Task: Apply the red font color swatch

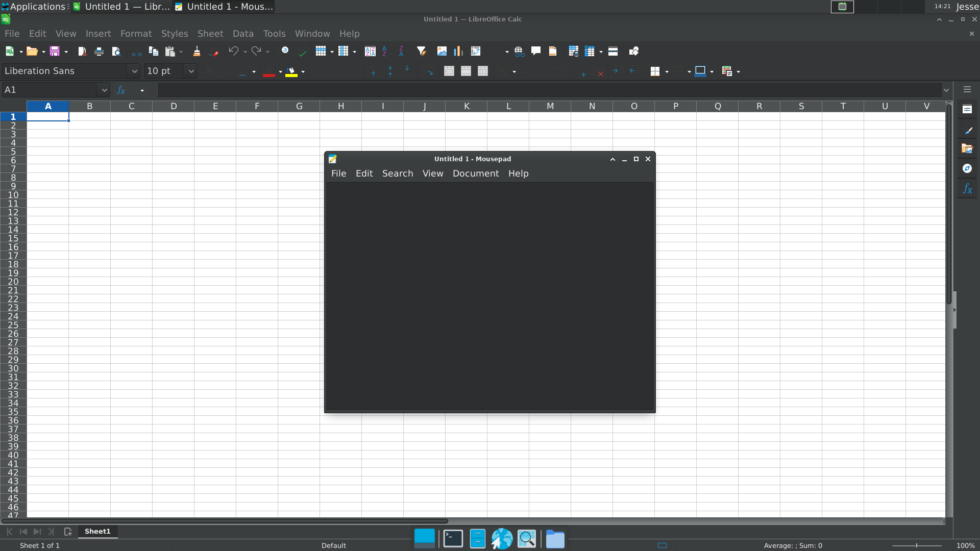Action: (269, 71)
